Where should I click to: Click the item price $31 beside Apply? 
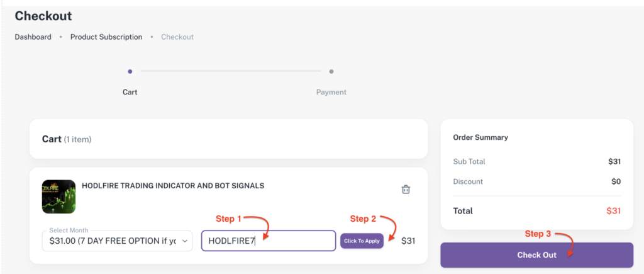pos(408,241)
